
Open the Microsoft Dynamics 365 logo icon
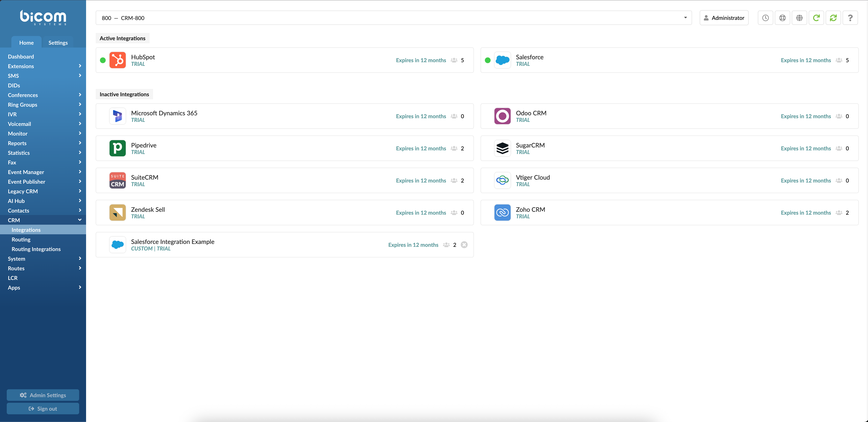118,116
